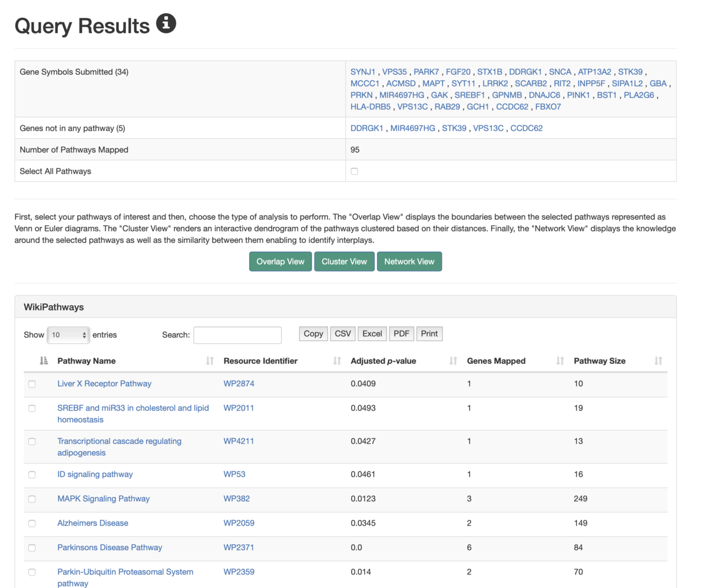Sort by the checkbox column sort icon
This screenshot has height=588, width=707.
pyautogui.click(x=44, y=361)
